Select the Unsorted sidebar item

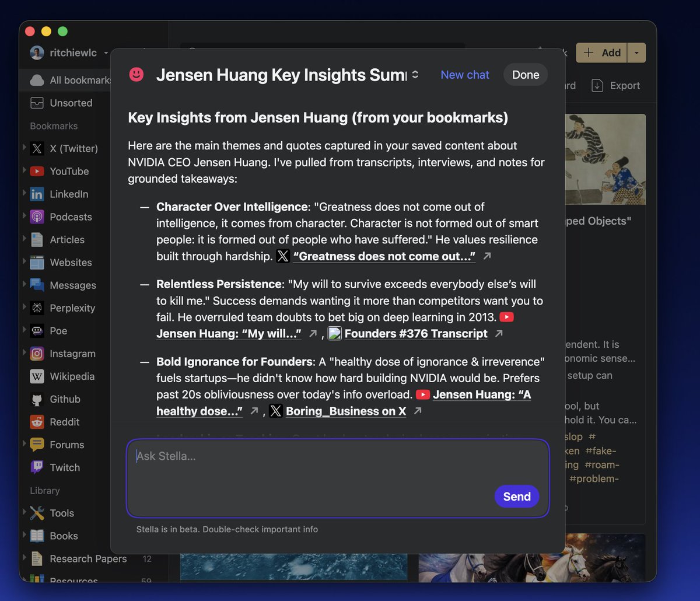pyautogui.click(x=65, y=103)
